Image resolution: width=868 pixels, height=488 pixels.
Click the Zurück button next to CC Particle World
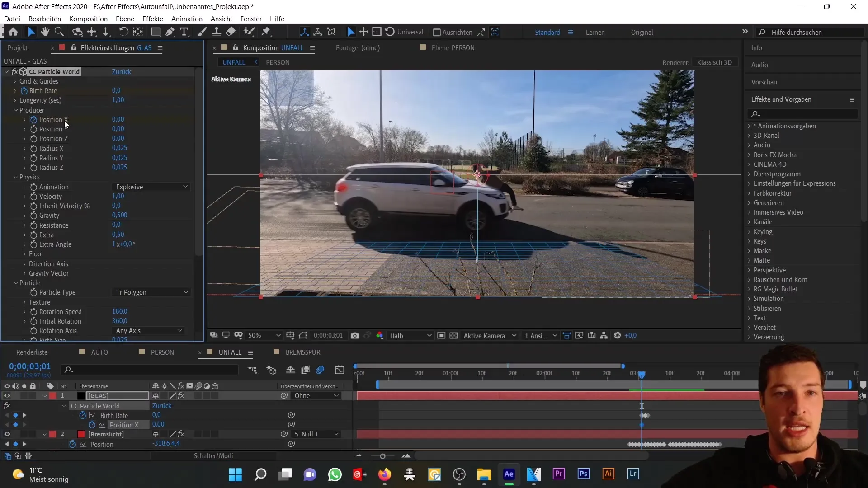pos(122,71)
